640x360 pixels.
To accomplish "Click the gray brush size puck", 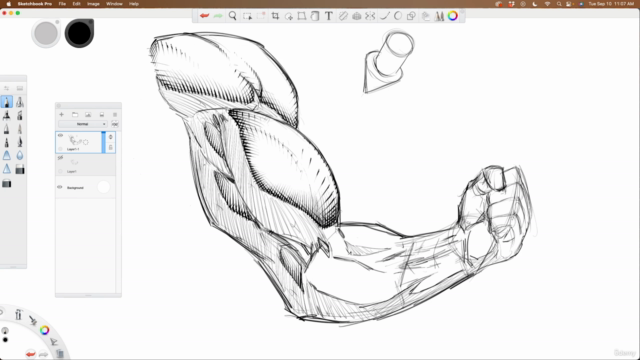I will (46, 33).
